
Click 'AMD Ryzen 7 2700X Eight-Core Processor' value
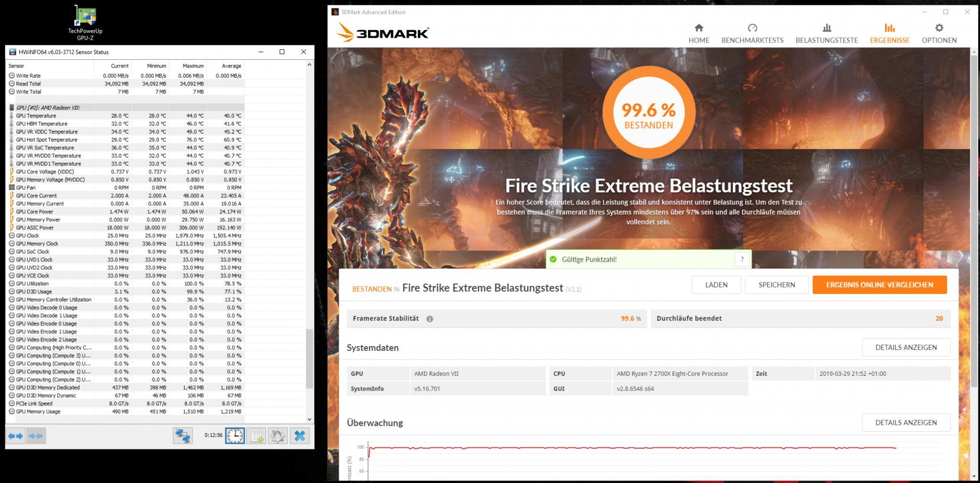click(672, 373)
